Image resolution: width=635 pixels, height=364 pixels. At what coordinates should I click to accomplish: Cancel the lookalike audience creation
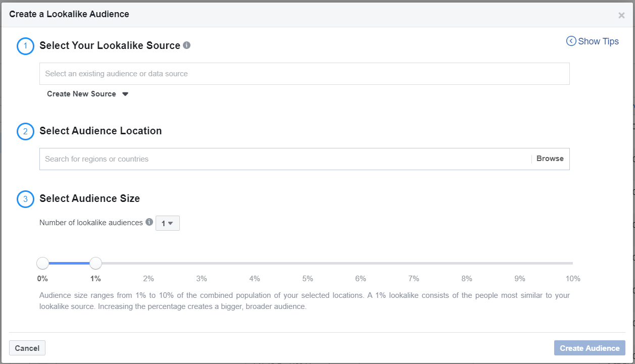[x=27, y=348]
